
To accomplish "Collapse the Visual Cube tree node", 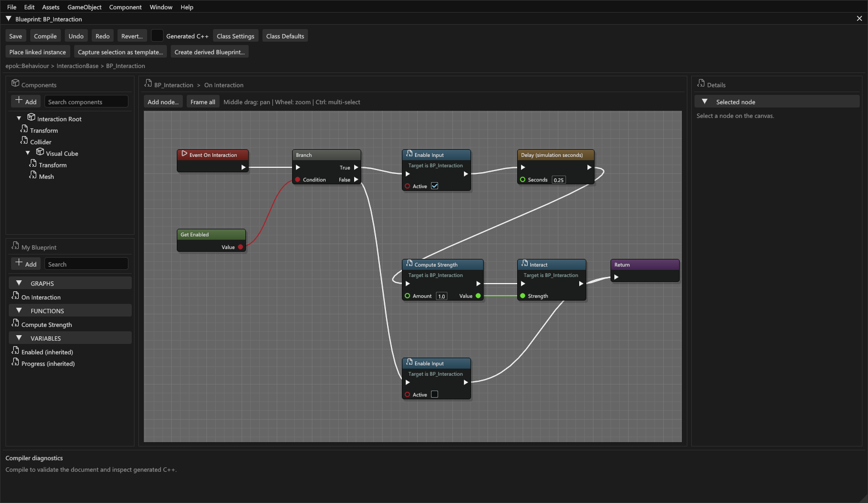I will [x=27, y=153].
